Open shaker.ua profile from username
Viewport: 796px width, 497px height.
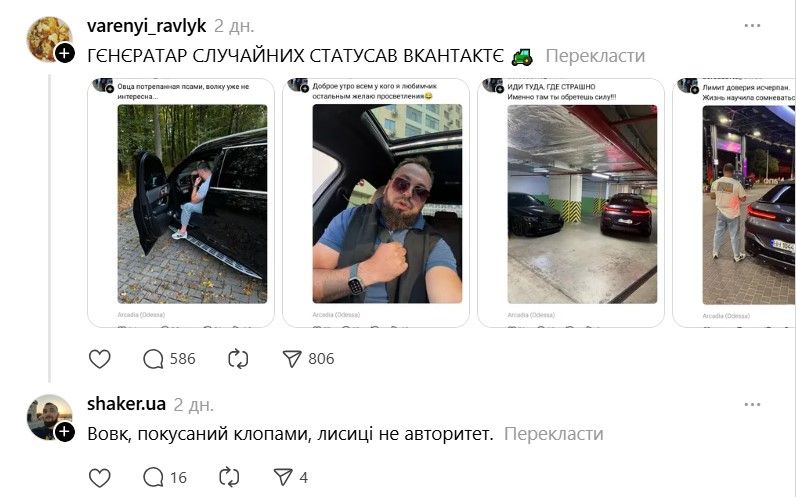click(126, 404)
